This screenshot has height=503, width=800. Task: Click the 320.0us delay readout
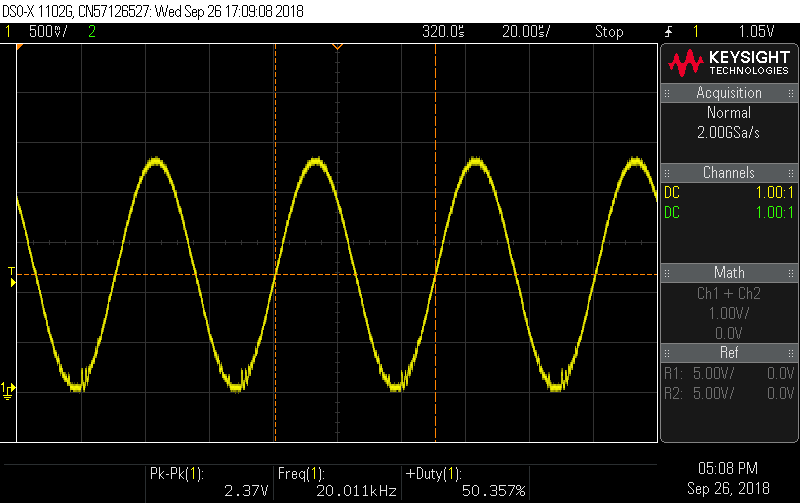tap(443, 32)
